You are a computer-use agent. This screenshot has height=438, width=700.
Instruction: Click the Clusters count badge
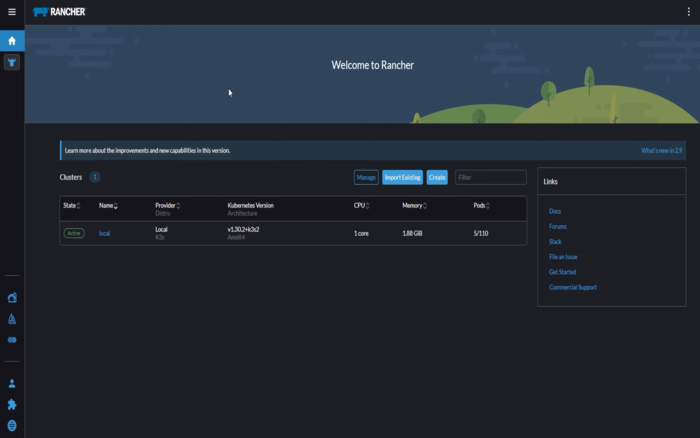point(95,177)
